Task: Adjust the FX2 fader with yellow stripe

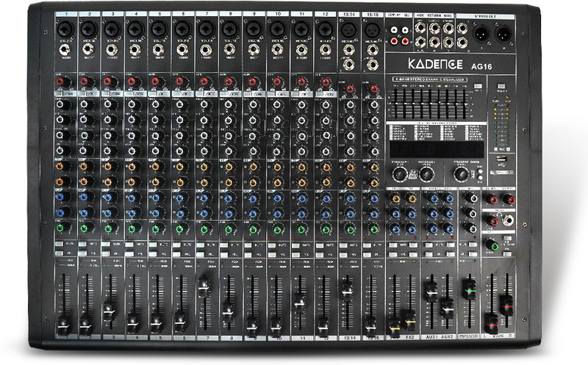Action: click(410, 319)
